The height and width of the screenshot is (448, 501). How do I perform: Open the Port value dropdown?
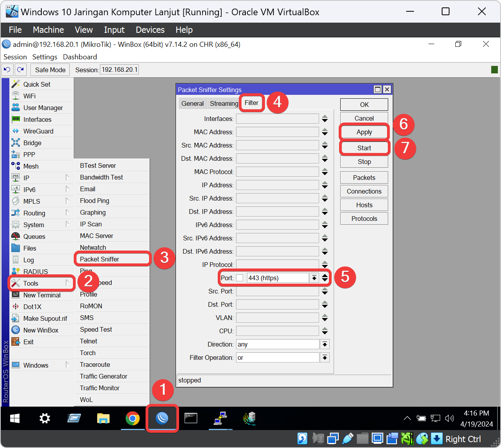coord(314,278)
